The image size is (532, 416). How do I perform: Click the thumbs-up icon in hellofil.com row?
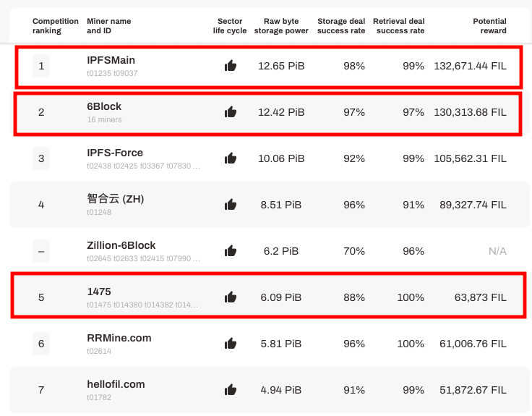[x=231, y=390]
